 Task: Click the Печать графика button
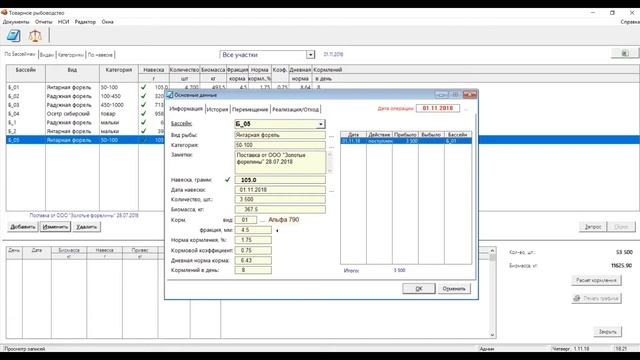[x=596, y=298]
